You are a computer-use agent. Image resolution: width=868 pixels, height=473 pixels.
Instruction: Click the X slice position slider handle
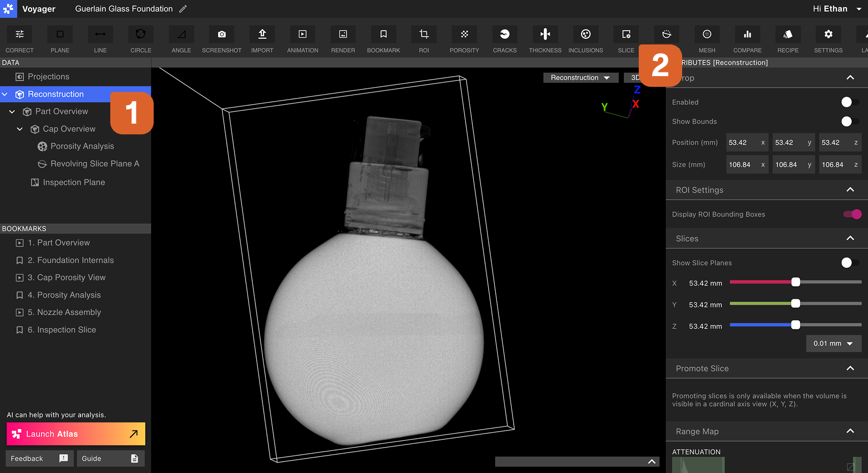[x=795, y=282]
